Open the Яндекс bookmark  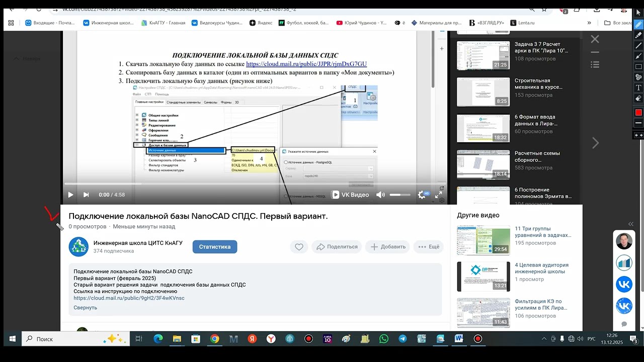tap(261, 23)
